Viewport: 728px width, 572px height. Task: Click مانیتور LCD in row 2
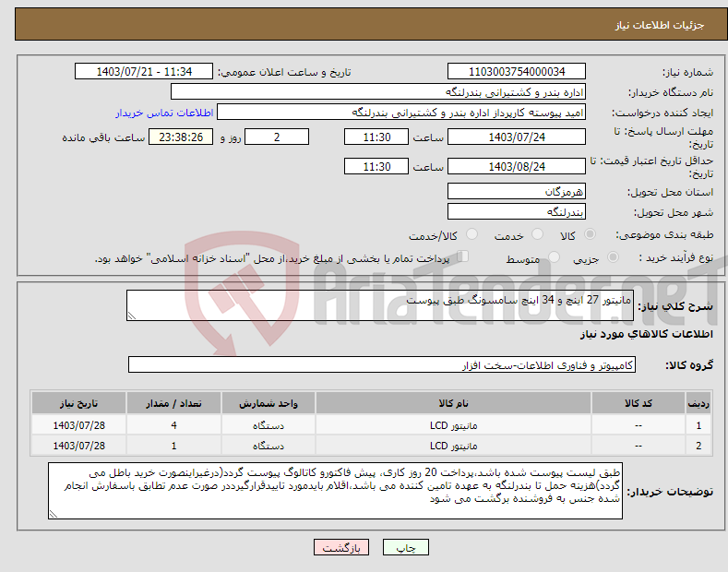(453, 446)
